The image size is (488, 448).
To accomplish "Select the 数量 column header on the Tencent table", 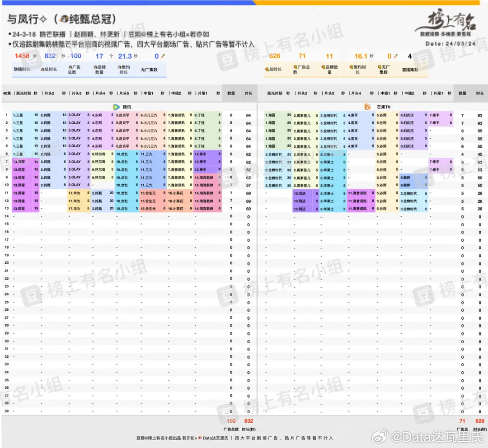I will click(x=232, y=92).
